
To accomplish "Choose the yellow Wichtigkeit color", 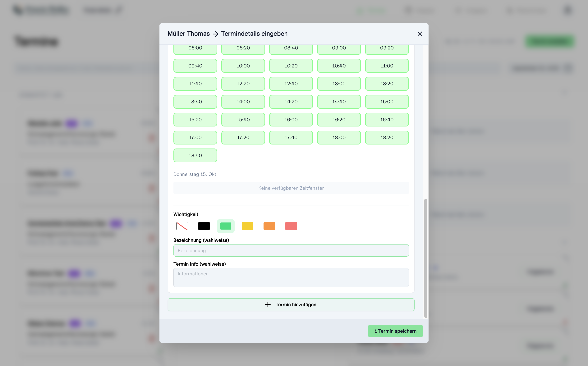I will coord(247,226).
